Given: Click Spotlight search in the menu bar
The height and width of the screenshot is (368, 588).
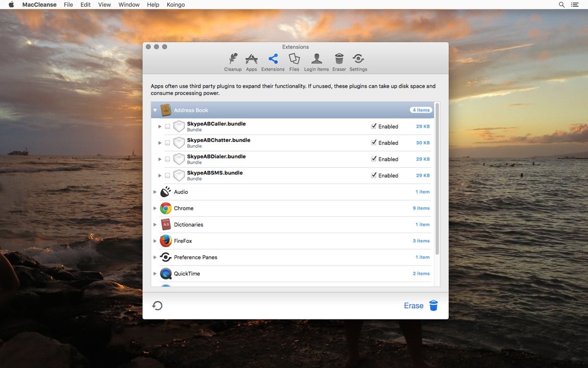Looking at the screenshot, I should (562, 4).
